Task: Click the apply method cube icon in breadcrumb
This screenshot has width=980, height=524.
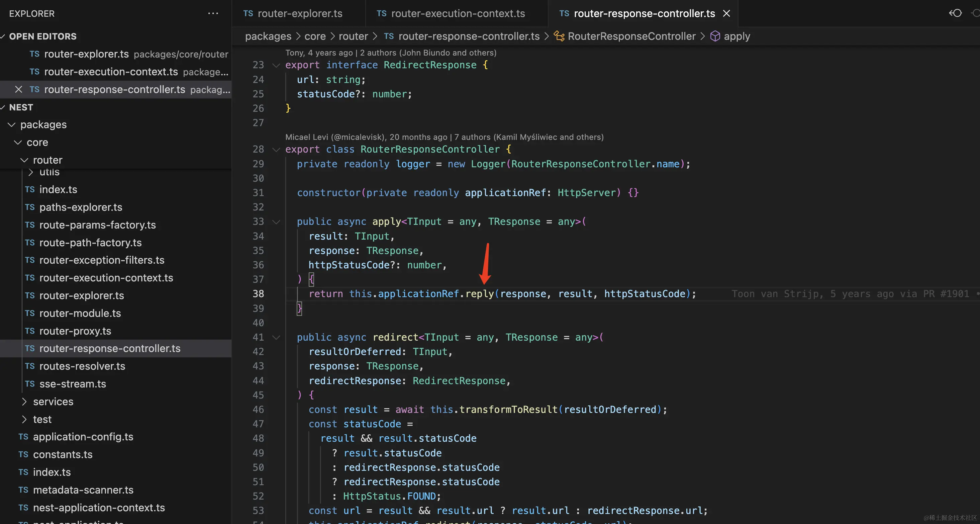Action: pos(715,36)
